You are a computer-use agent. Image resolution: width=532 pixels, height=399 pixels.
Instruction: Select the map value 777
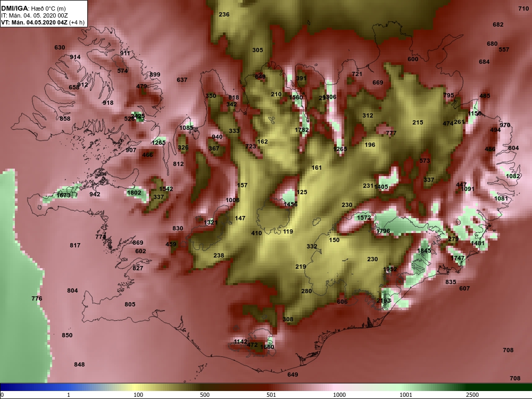pos(391,133)
